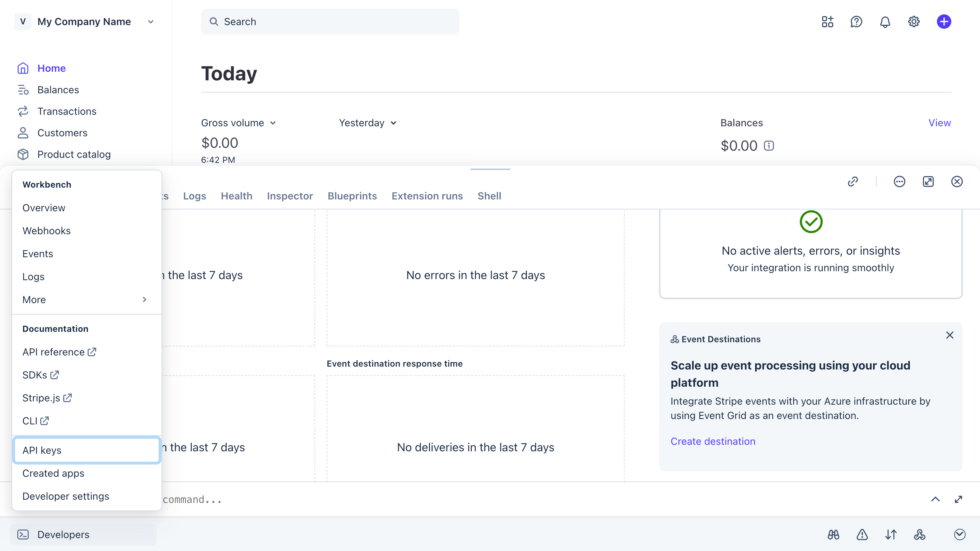Image resolution: width=980 pixels, height=551 pixels.
Task: Collapse shell command bar with up chevron
Action: pyautogui.click(x=935, y=499)
